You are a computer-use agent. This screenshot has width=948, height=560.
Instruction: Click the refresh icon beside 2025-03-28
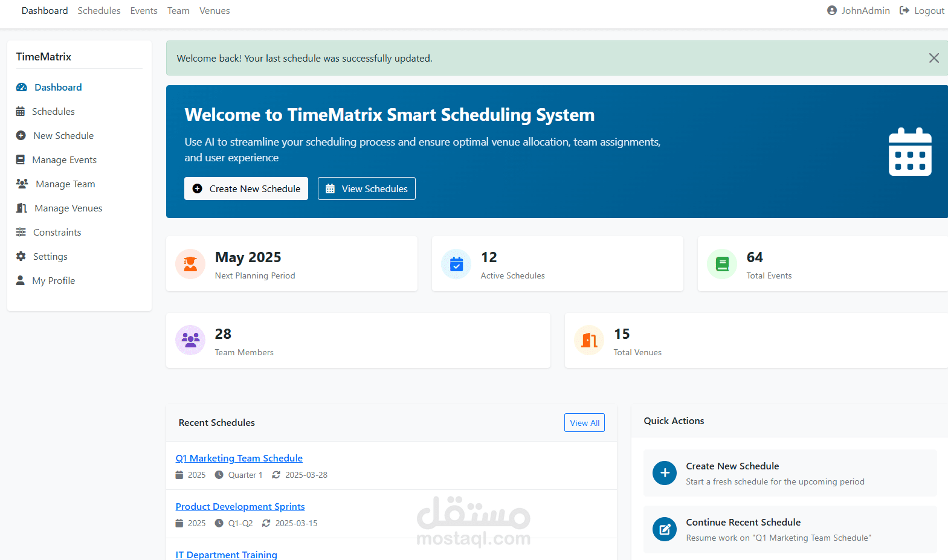tap(276, 475)
